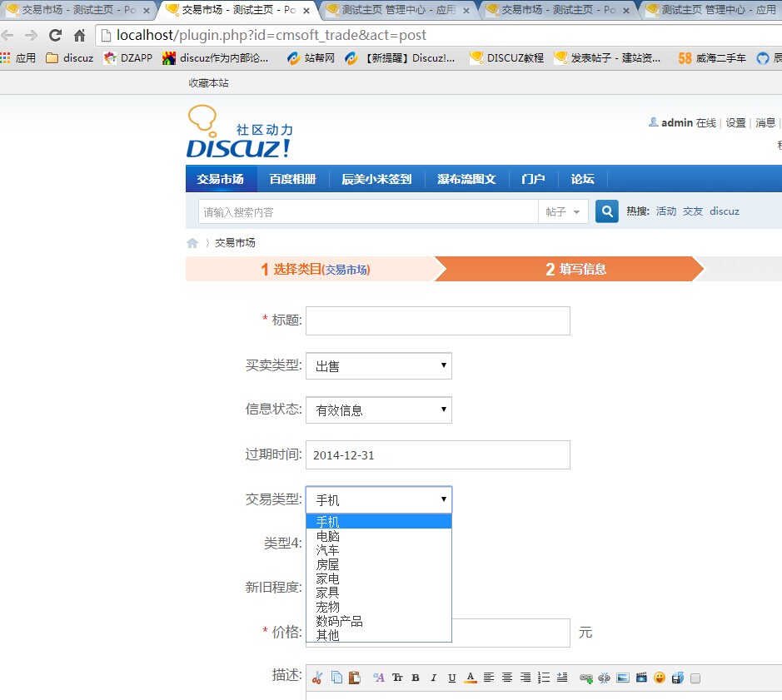Click the 交友 hot search link
Screen dimensions: 782x700
click(693, 211)
